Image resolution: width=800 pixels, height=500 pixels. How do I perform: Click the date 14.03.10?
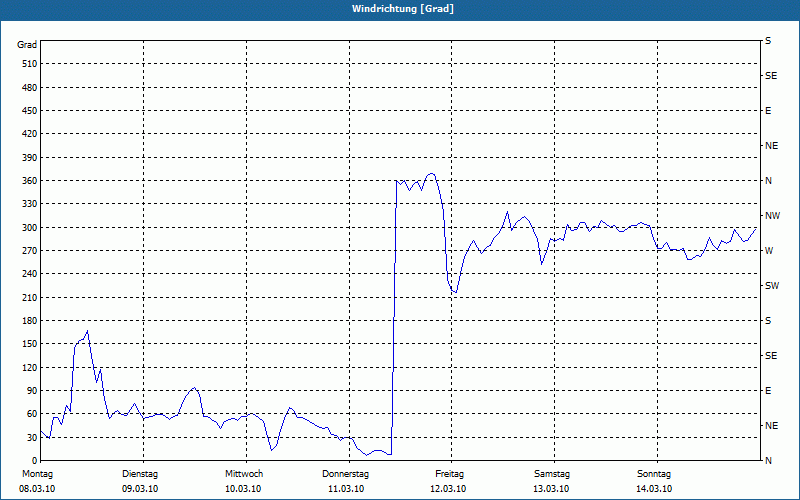pos(654,489)
